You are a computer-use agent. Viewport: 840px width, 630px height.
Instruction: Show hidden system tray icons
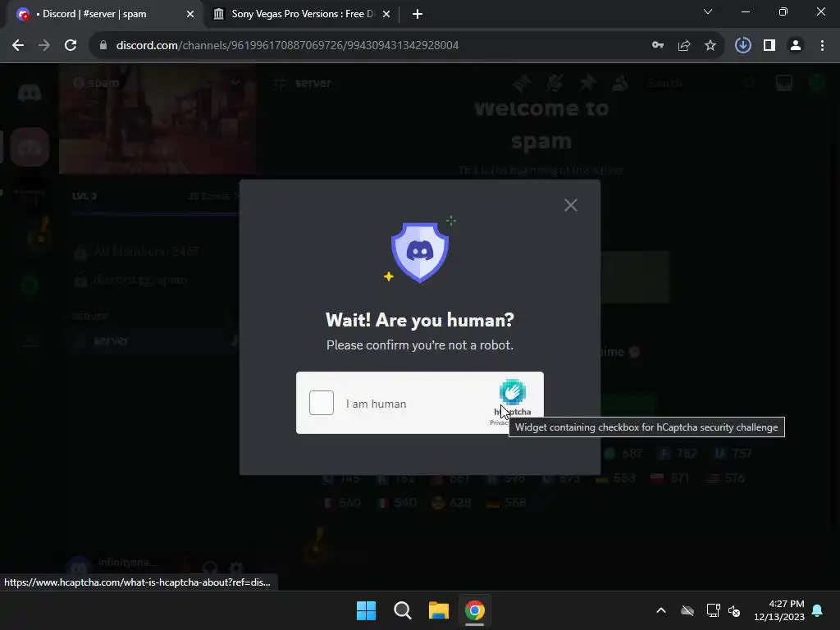point(661,610)
